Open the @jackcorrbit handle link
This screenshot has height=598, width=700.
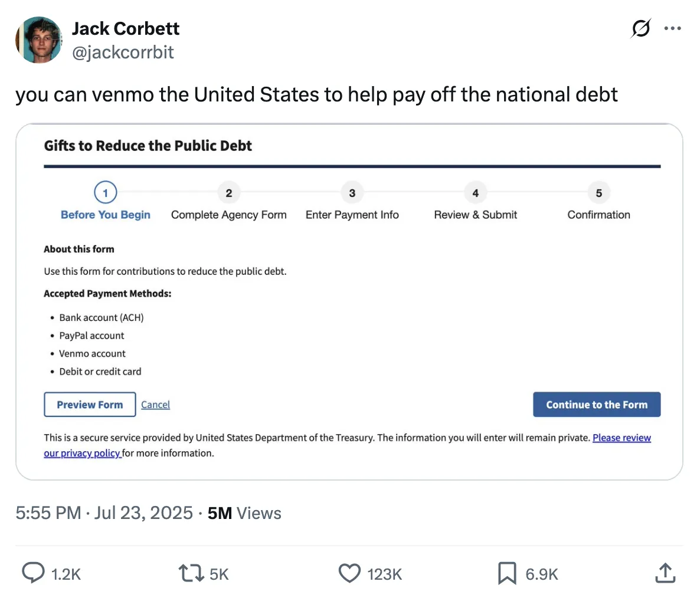(x=123, y=52)
